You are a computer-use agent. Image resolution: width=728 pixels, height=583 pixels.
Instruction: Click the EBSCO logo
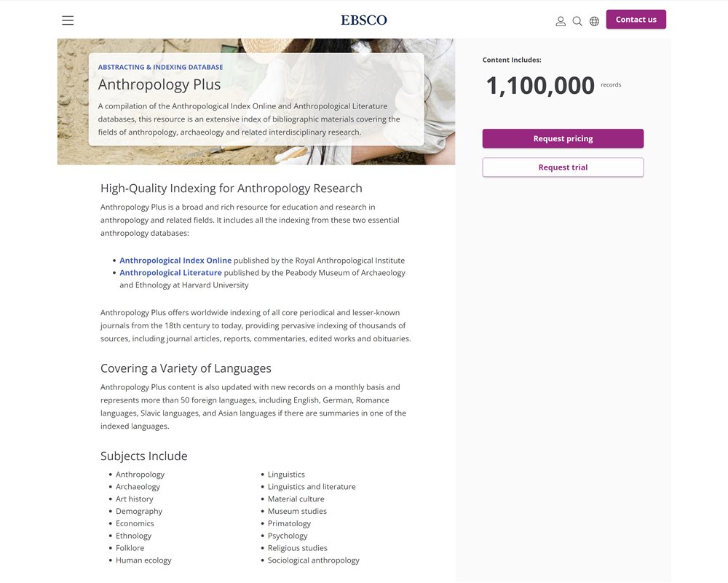tap(364, 20)
